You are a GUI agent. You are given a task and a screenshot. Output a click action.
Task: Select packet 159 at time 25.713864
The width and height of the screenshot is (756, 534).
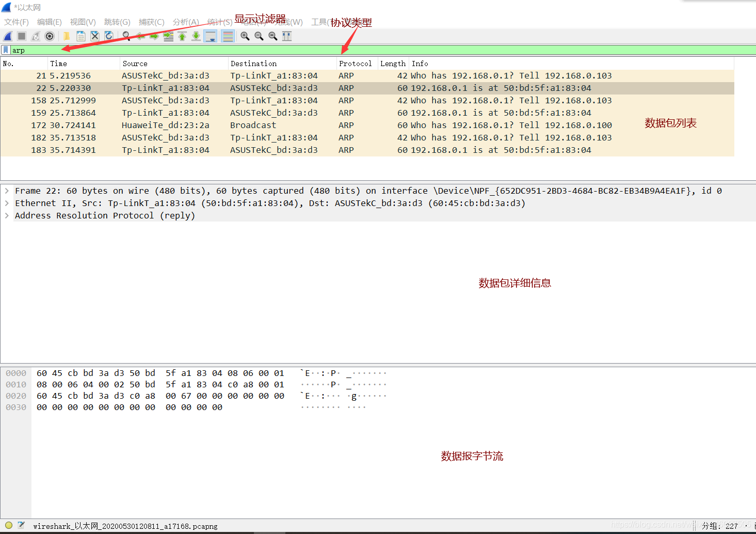tap(367, 113)
